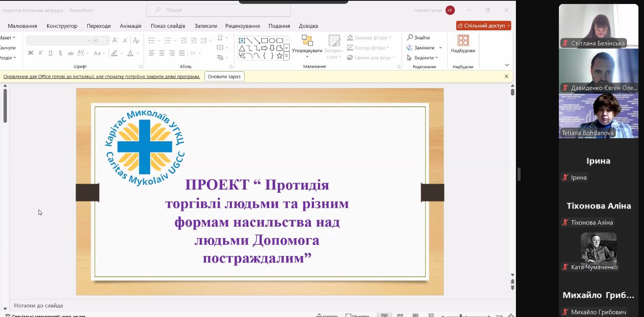This screenshot has height=317, width=644.
Task: Expand the shapes gallery more arrow
Action: pyautogui.click(x=286, y=56)
